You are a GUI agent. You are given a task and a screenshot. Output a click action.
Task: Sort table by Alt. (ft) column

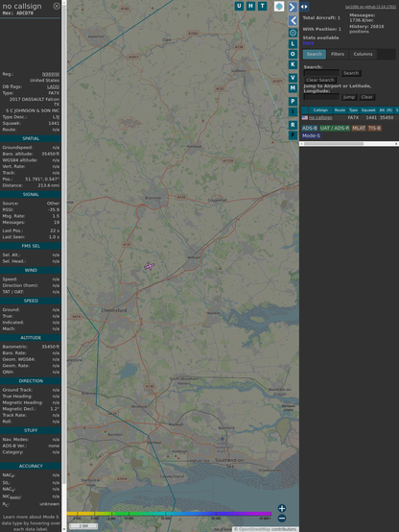(386, 110)
